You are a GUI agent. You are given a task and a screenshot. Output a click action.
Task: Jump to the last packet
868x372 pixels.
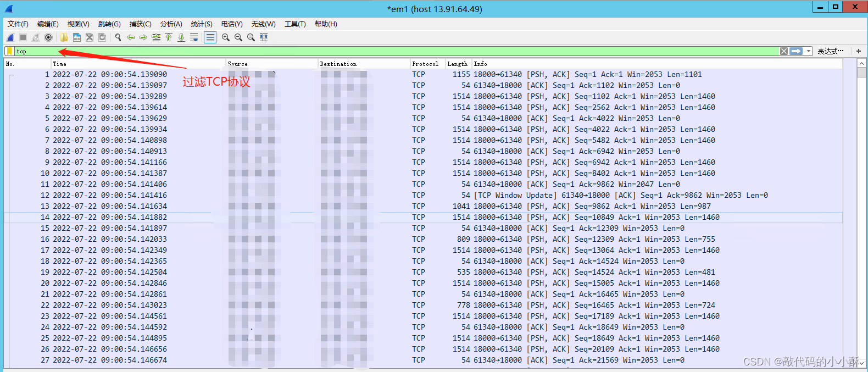pos(181,37)
